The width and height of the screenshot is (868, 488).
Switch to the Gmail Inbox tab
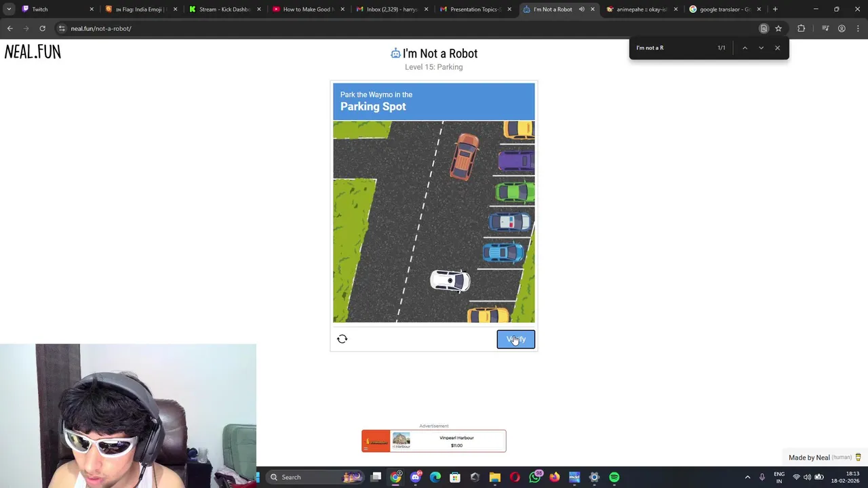coord(391,9)
